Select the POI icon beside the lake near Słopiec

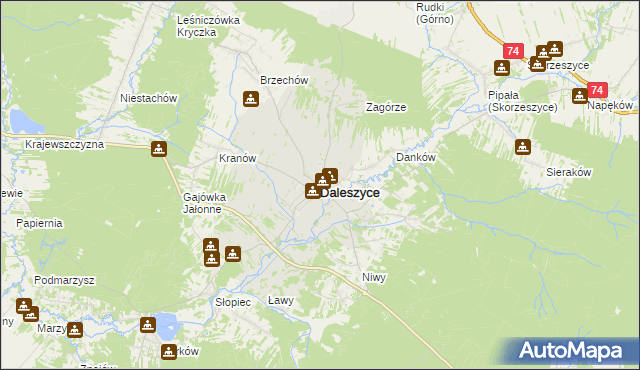(148, 325)
